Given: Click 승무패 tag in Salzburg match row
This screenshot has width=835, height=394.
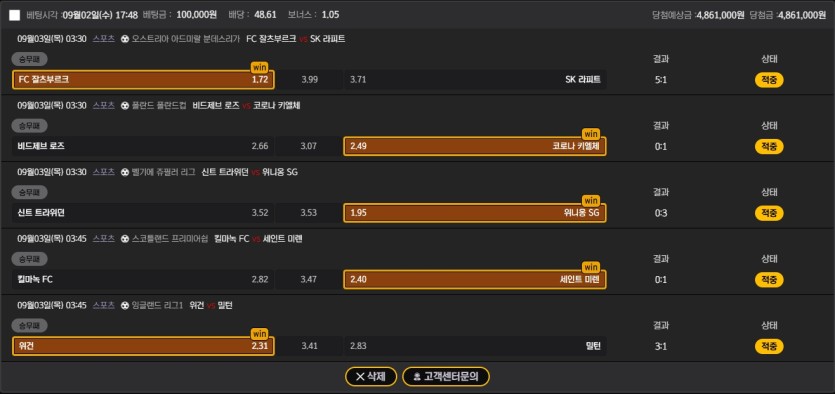Looking at the screenshot, I should [30, 59].
